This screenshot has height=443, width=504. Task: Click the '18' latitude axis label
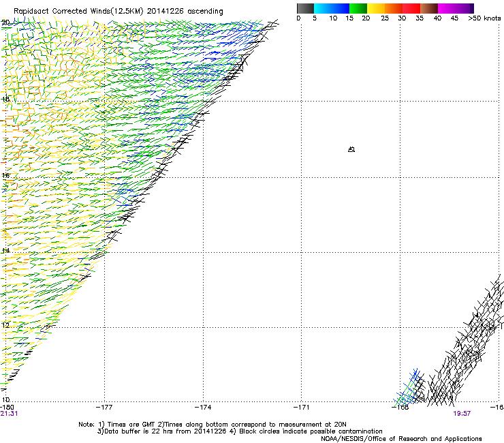click(5, 99)
